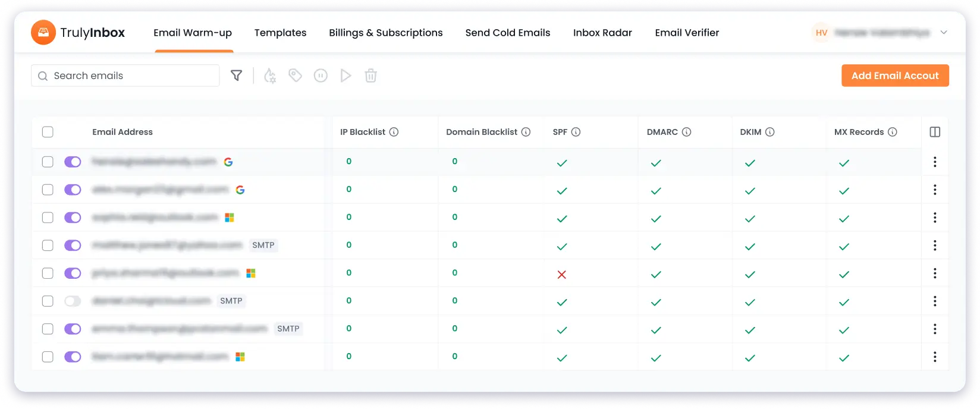Viewport: 980px width, 409px height.
Task: Open the email filter funnel icon
Action: 236,75
